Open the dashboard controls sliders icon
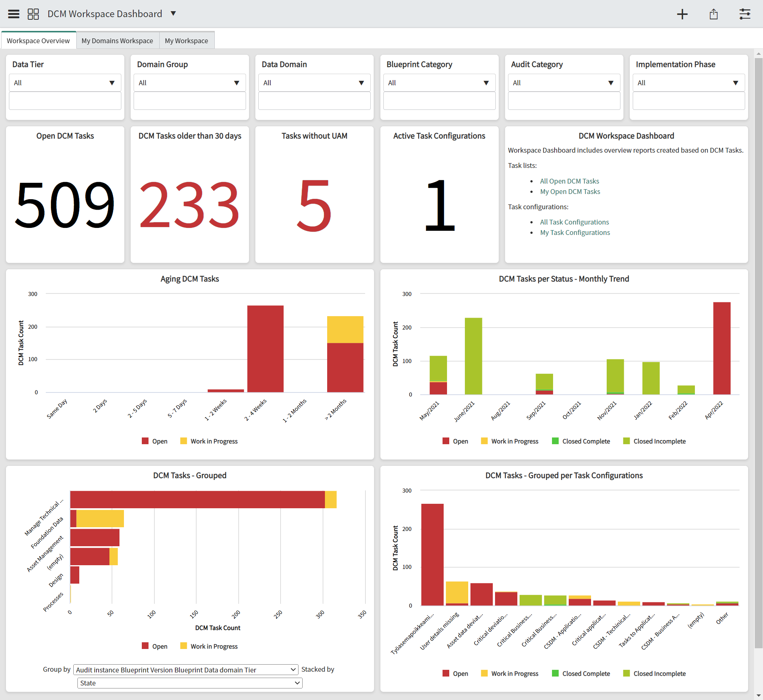Image resolution: width=763 pixels, height=700 pixels. point(744,15)
